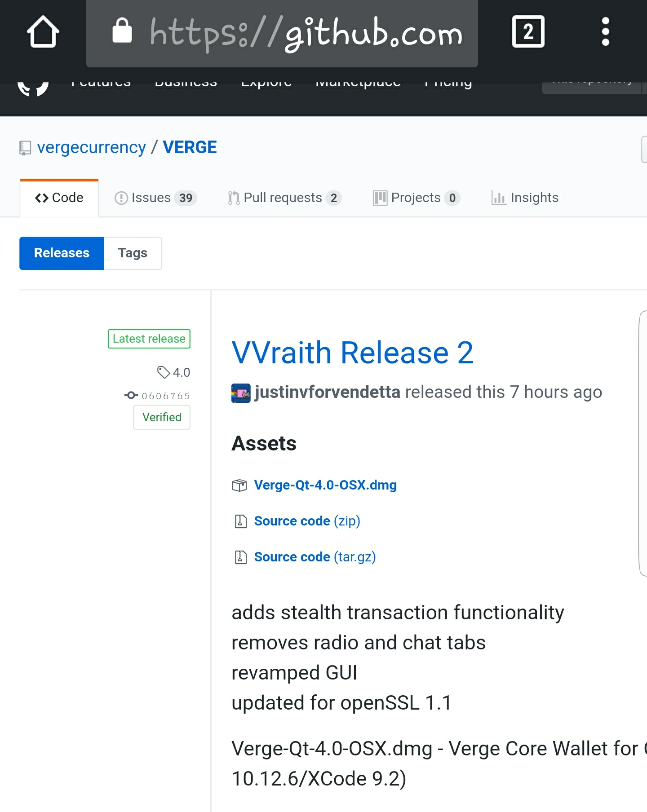
Task: Click the Insights bar-graph icon
Action: (x=499, y=198)
